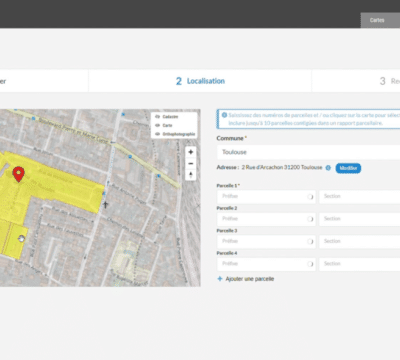
Task: Click the Commune field showing Toulouse
Action: (x=308, y=152)
